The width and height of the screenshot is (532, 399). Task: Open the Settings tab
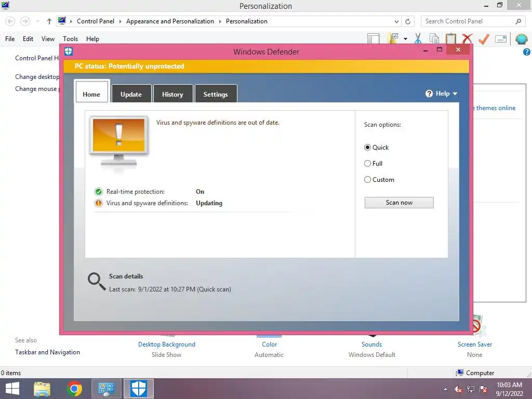pyautogui.click(x=216, y=94)
